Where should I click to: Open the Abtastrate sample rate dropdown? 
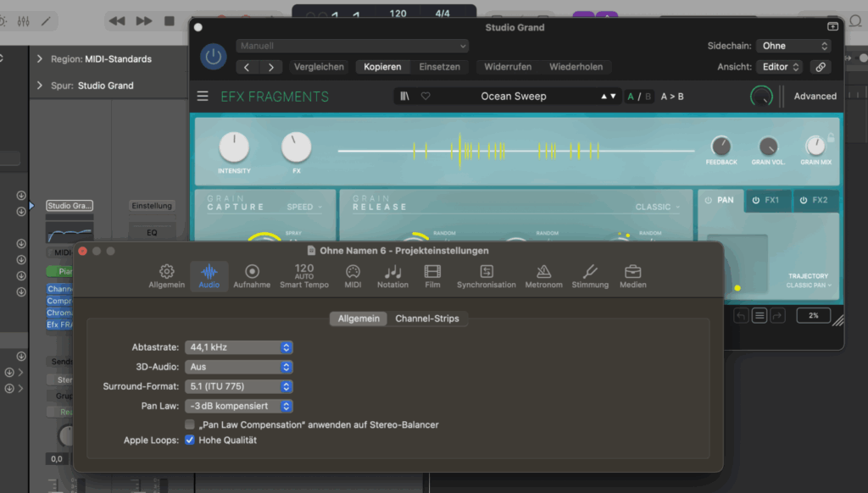[239, 347]
